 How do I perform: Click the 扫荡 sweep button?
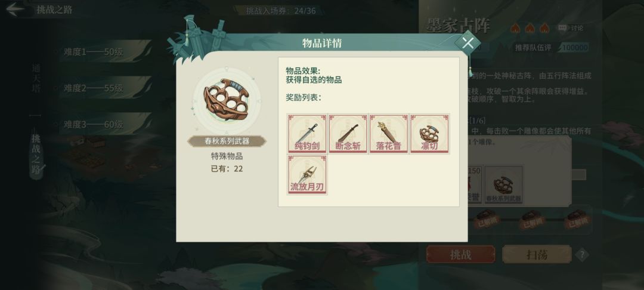(537, 255)
